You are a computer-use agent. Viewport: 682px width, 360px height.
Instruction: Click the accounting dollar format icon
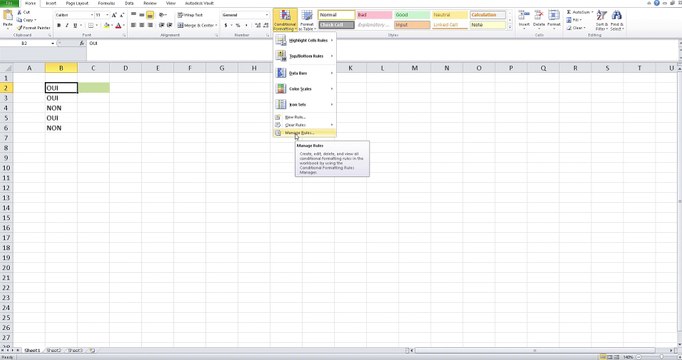[226, 25]
